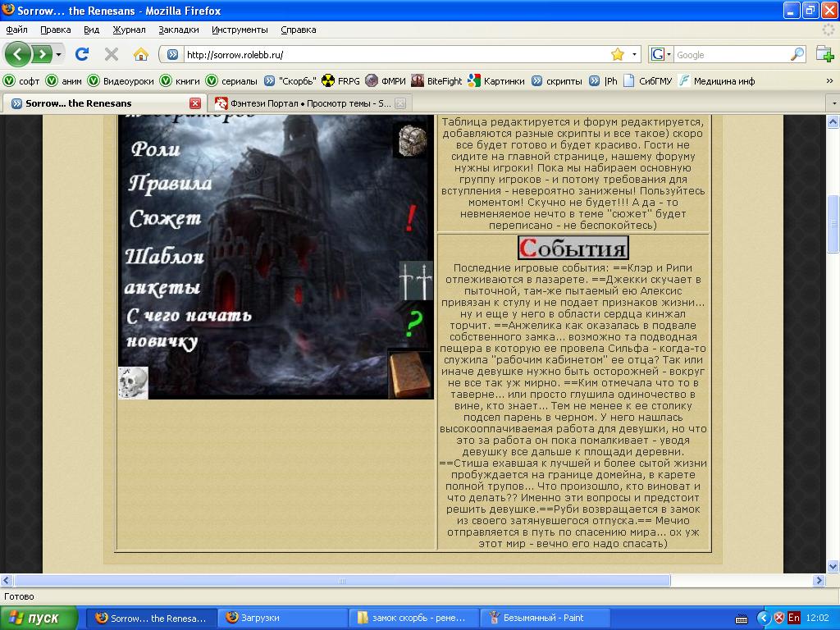Stop loading with the X toolbar icon
Screen dimensions: 840x630
coord(112,54)
